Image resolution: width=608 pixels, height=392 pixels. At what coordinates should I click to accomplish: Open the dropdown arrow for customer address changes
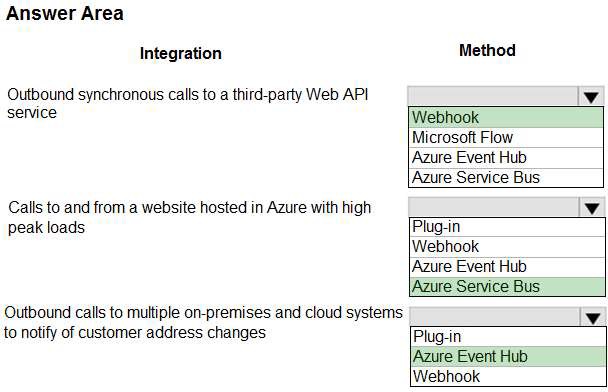coord(593,318)
